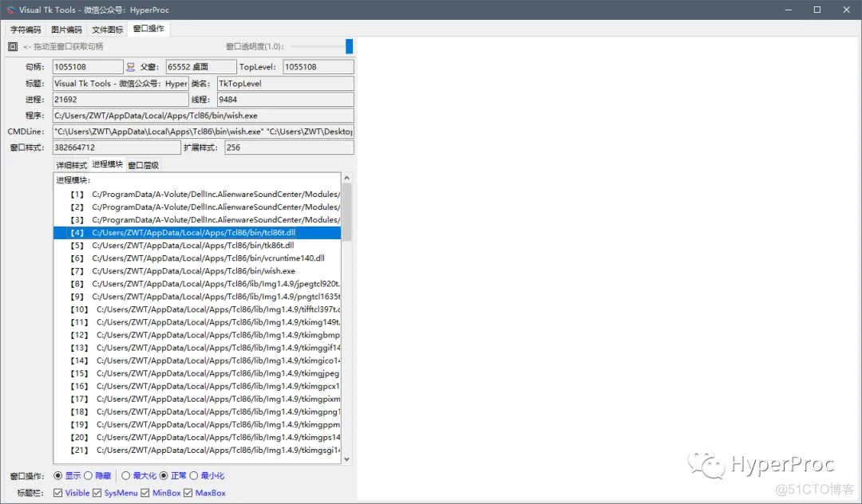Image resolution: width=862 pixels, height=504 pixels.
Task: Select module row 【9】 pngtcl1635t
Action: (x=197, y=297)
